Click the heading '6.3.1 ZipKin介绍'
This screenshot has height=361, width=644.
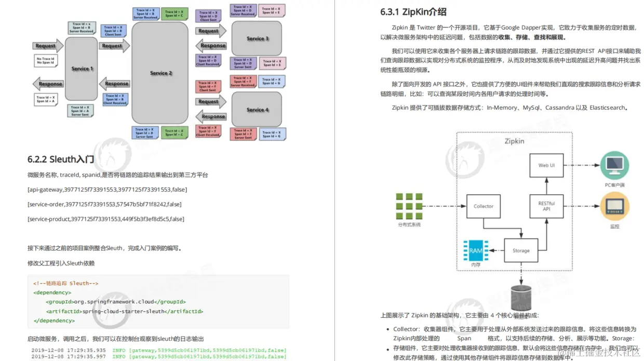point(413,12)
